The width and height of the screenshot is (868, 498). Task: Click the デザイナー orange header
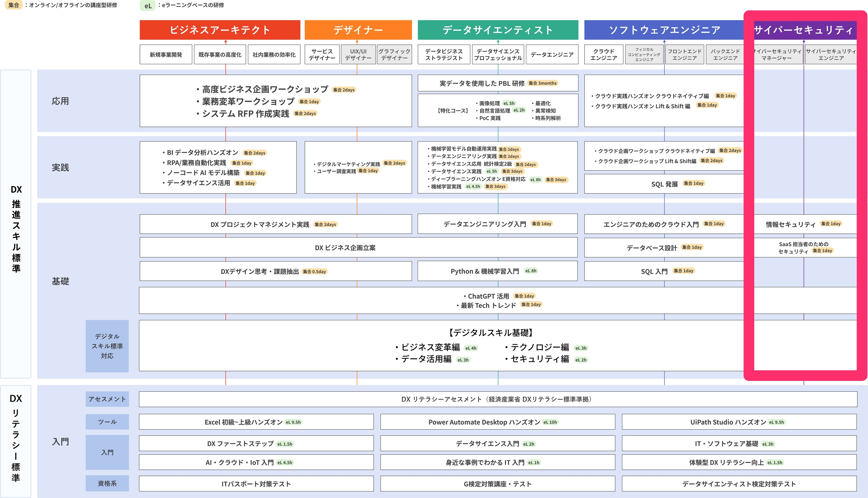358,30
